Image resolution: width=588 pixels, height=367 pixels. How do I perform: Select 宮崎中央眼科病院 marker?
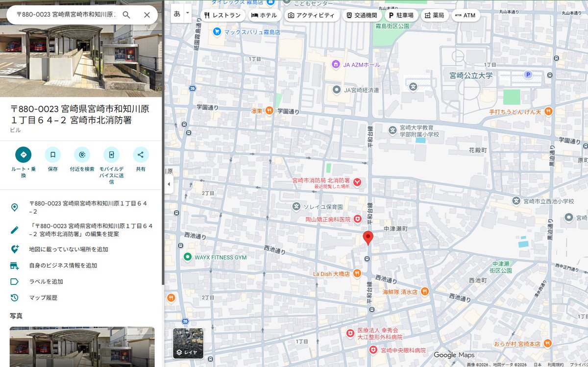click(373, 351)
